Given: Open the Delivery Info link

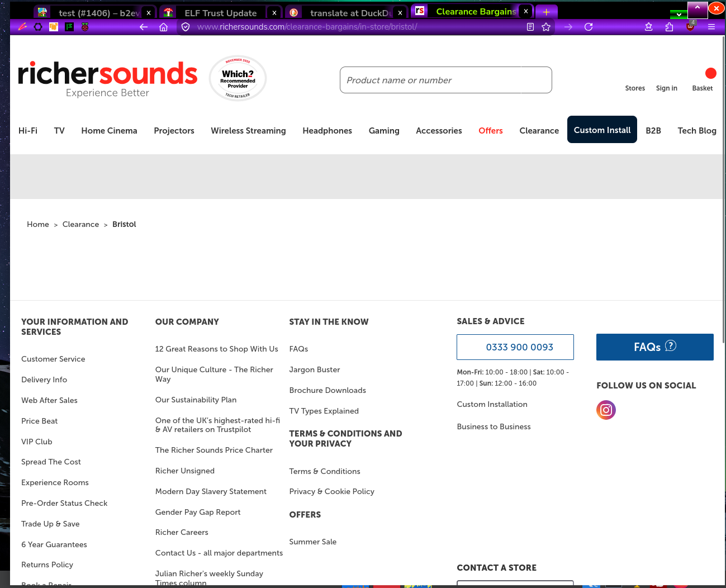Looking at the screenshot, I should click(x=44, y=380).
